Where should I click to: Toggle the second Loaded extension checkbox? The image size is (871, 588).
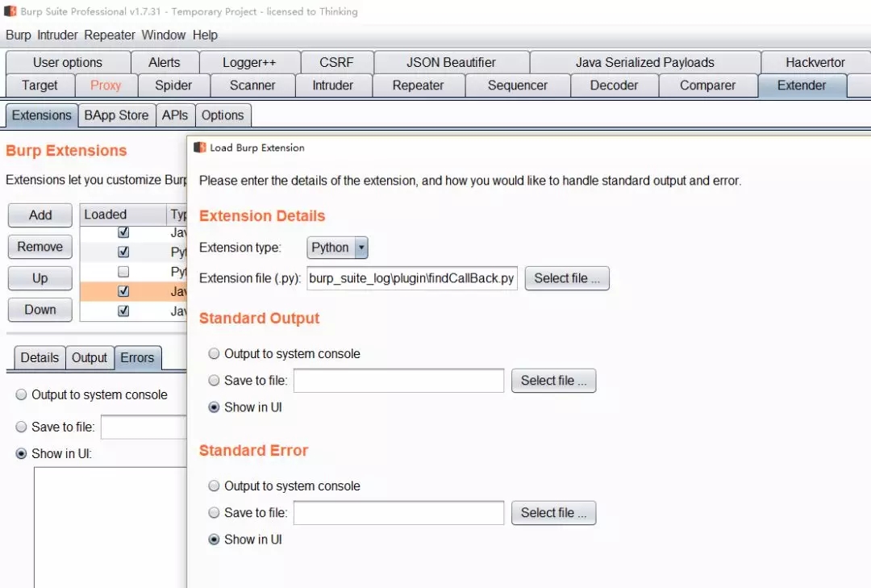coord(123,252)
